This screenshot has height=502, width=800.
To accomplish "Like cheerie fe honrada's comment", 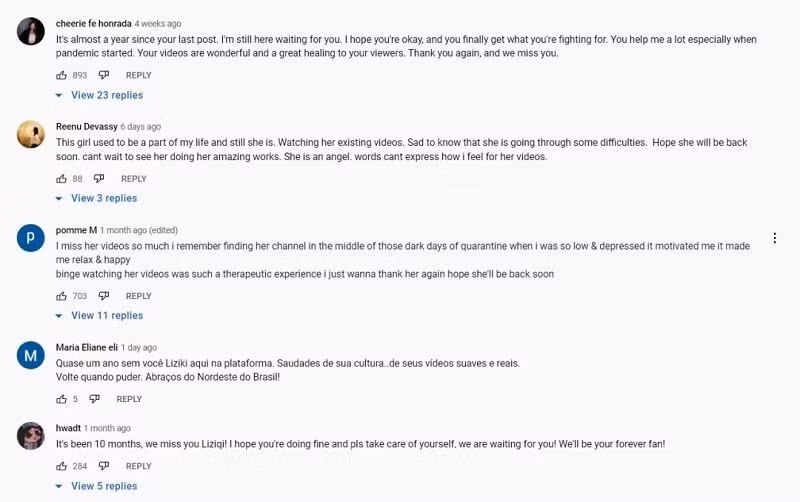I will [x=62, y=75].
